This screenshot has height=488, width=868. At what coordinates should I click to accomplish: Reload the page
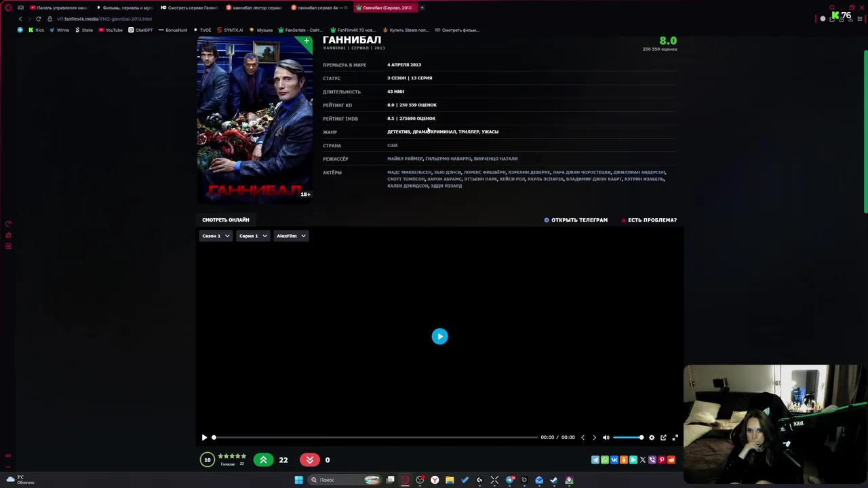39,19
